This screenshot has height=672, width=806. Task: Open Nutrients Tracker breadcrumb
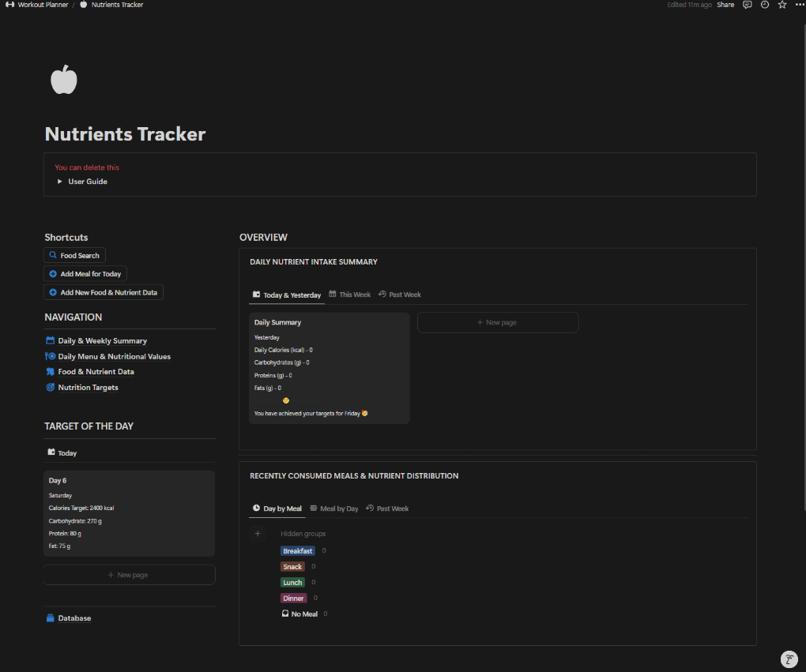[117, 5]
